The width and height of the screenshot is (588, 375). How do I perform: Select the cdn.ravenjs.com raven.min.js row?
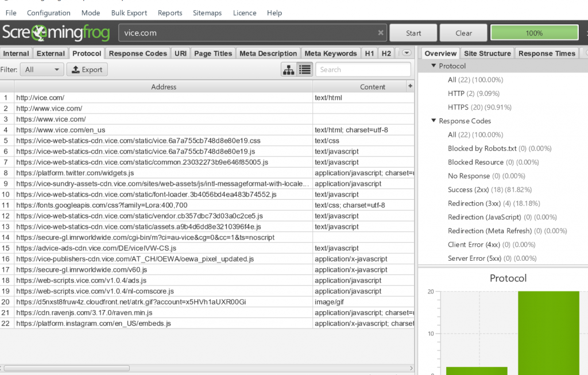click(x=207, y=313)
